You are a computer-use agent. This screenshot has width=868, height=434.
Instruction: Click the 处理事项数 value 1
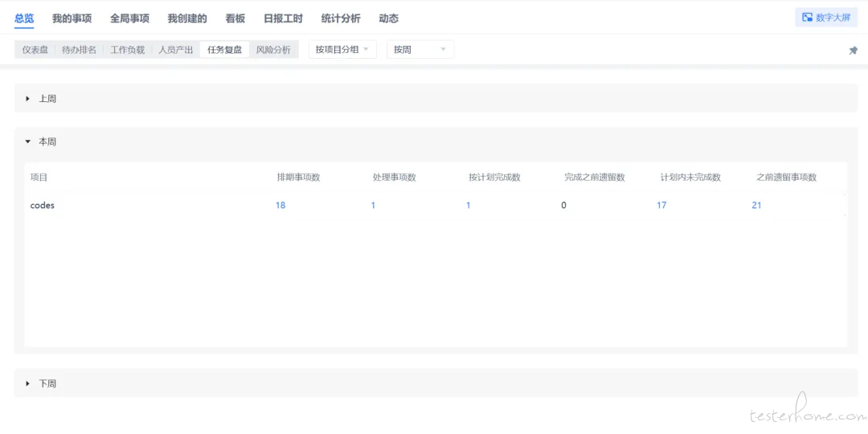[x=373, y=206]
